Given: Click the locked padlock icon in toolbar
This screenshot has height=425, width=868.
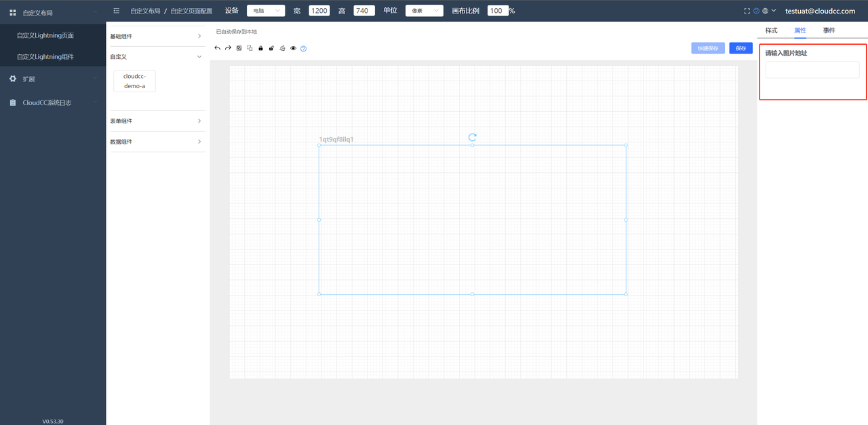Looking at the screenshot, I should coord(260,48).
